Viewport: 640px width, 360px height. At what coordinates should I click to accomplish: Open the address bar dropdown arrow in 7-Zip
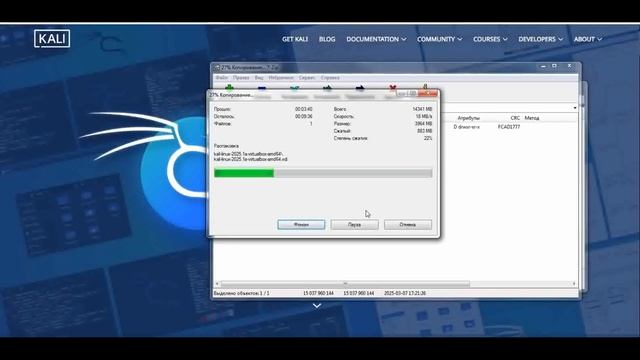point(575,108)
